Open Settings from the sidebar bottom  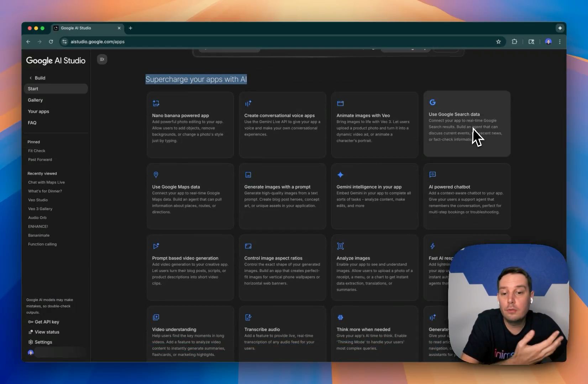pos(43,342)
